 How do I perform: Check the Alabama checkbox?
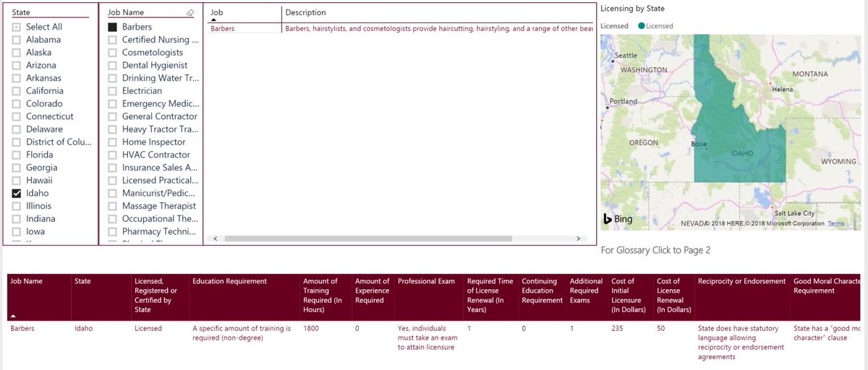[17, 40]
